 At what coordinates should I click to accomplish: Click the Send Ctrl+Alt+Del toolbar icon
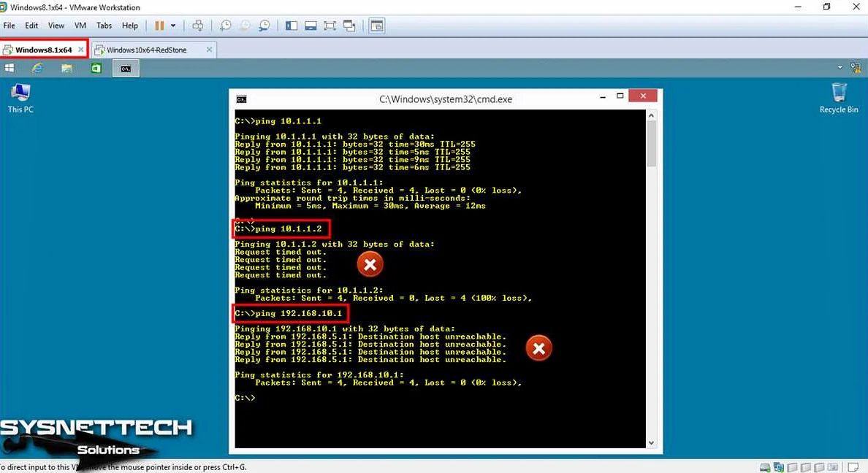[198, 26]
